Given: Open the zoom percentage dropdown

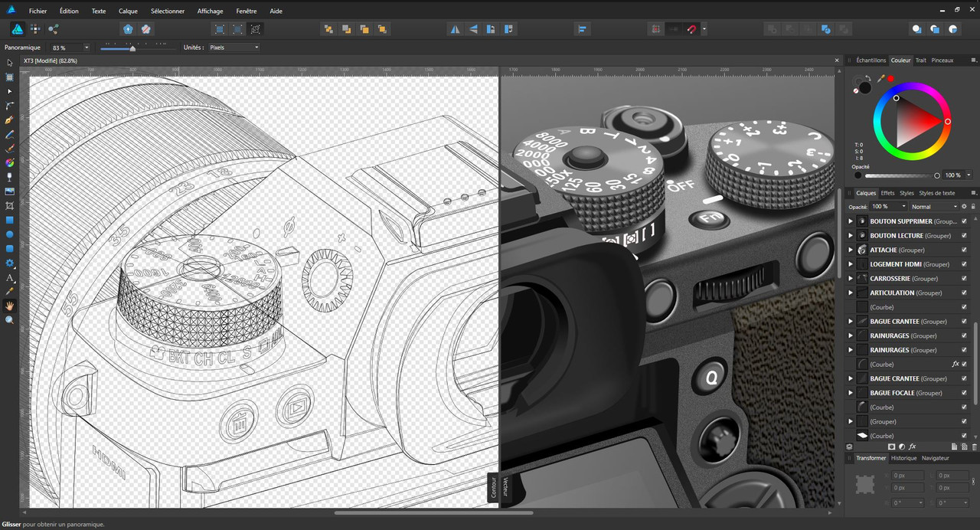Looking at the screenshot, I should point(86,47).
